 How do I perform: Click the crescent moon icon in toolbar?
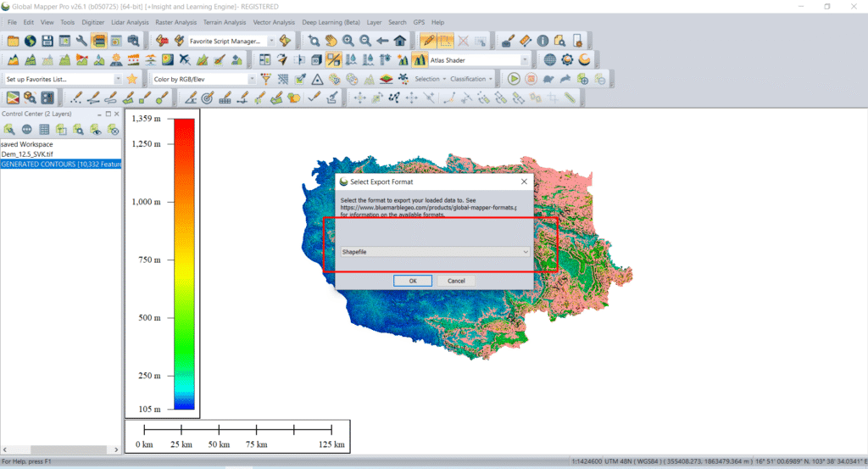585,60
